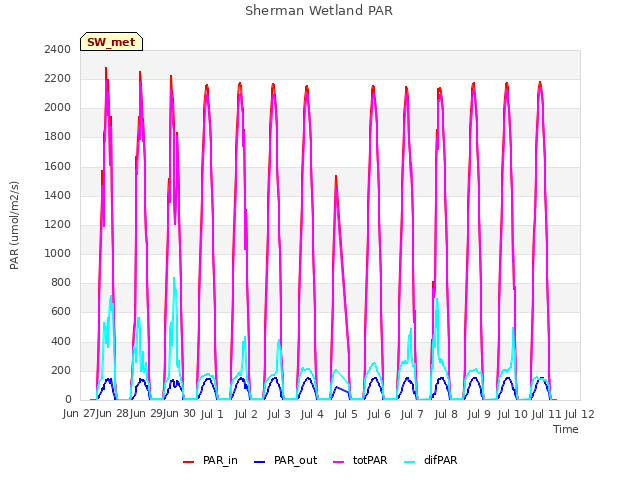Screen dimensions: 640x480
Task: Click the 2400 y-axis tick label
Action: tap(58, 49)
